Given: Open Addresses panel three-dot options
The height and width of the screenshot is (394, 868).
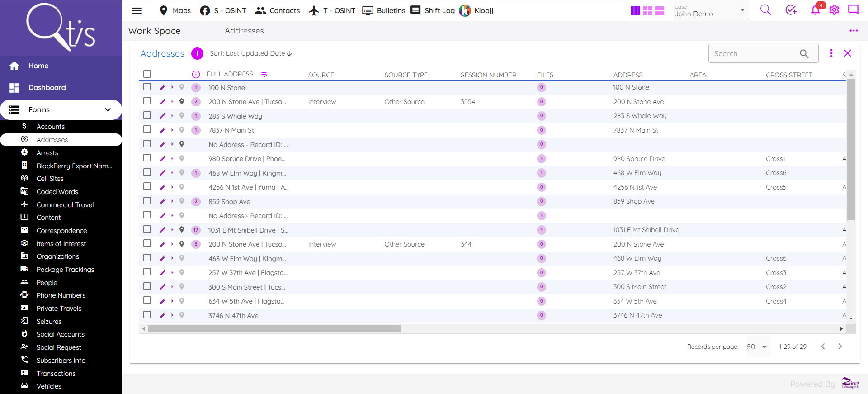Looking at the screenshot, I should tap(831, 53).
